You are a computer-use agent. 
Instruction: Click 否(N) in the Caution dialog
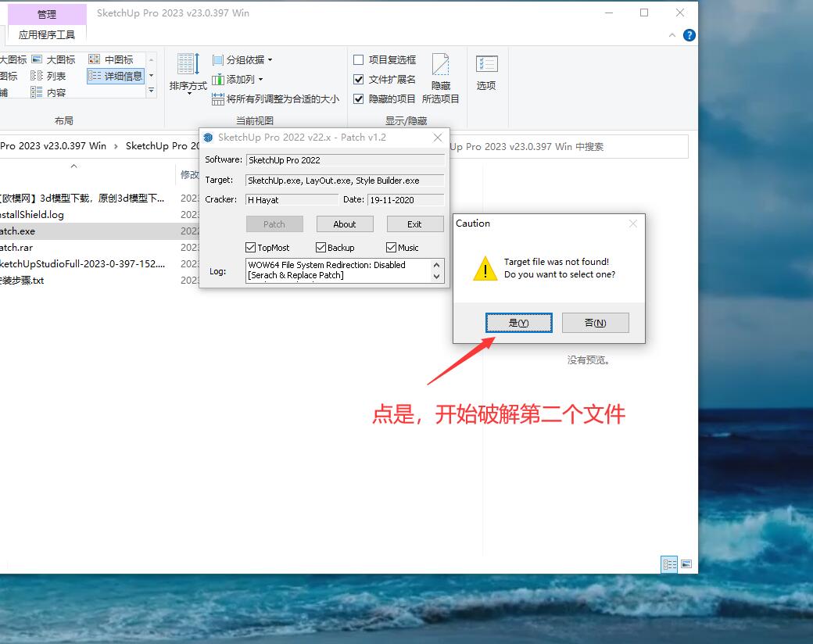(596, 323)
